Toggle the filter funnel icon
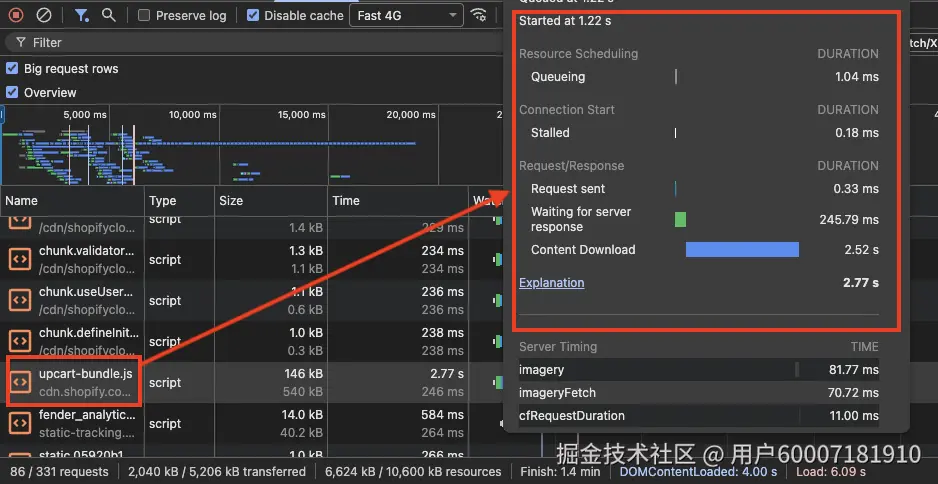The height and width of the screenshot is (484, 938). 81,15
